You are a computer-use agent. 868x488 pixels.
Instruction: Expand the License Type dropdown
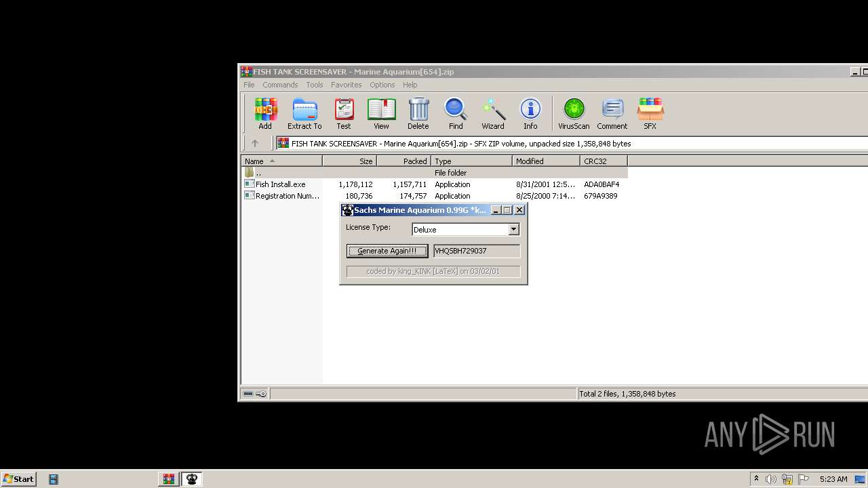pyautogui.click(x=513, y=229)
